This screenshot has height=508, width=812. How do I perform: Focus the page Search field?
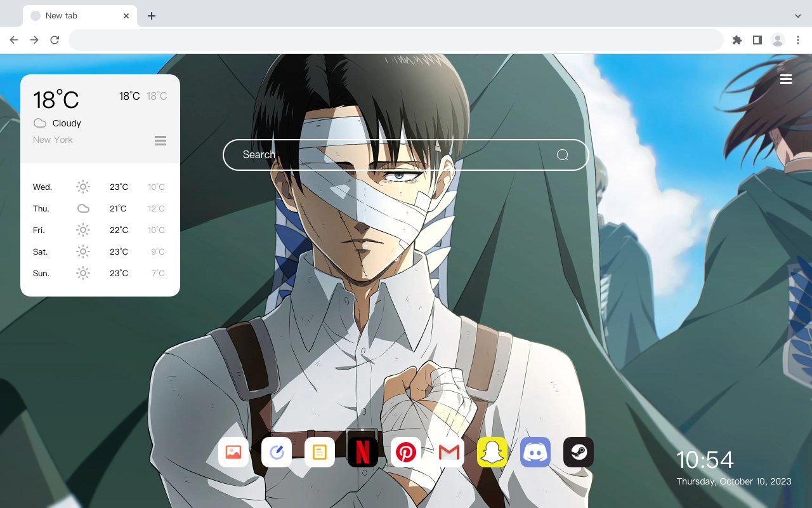[406, 155]
